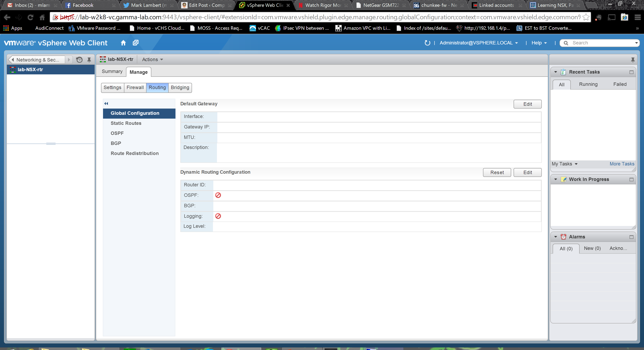Click the refresh icon near Administrator
The image size is (644, 350).
(427, 43)
